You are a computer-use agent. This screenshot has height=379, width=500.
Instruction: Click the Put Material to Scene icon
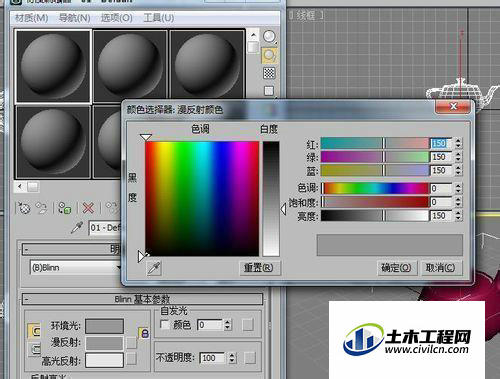(x=42, y=208)
